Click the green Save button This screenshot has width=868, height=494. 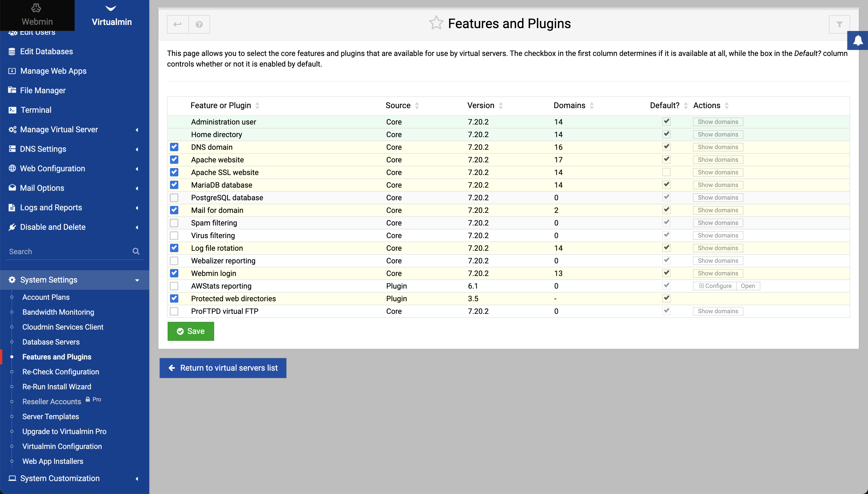tap(191, 331)
